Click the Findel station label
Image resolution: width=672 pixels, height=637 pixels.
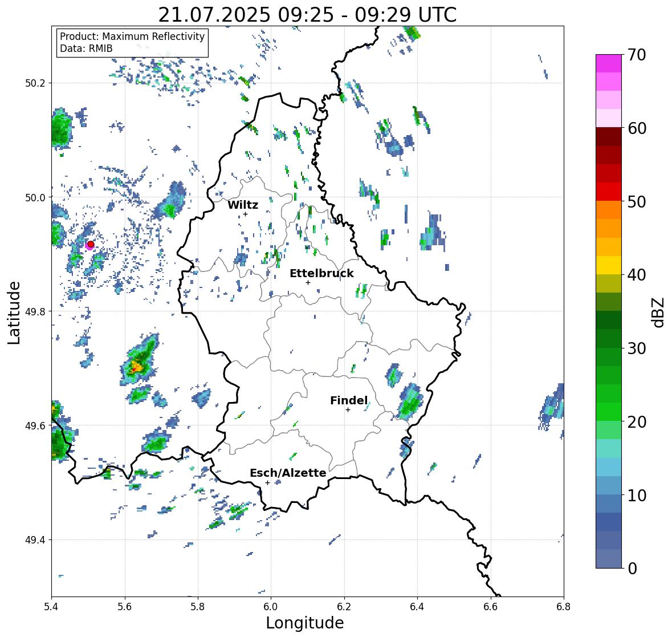coord(349,400)
